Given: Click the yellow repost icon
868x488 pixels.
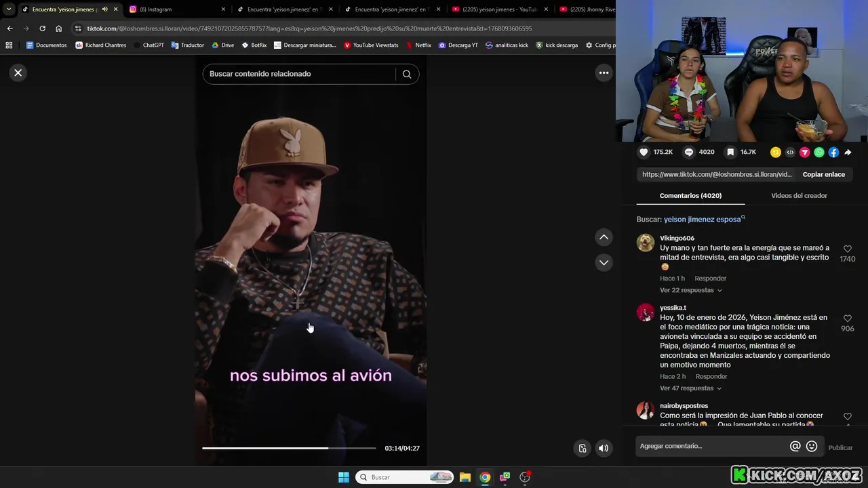Looking at the screenshot, I should coord(776,152).
